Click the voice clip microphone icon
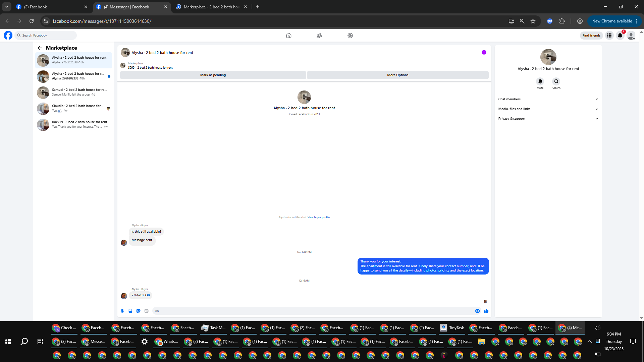Image resolution: width=644 pixels, height=362 pixels. 122,311
